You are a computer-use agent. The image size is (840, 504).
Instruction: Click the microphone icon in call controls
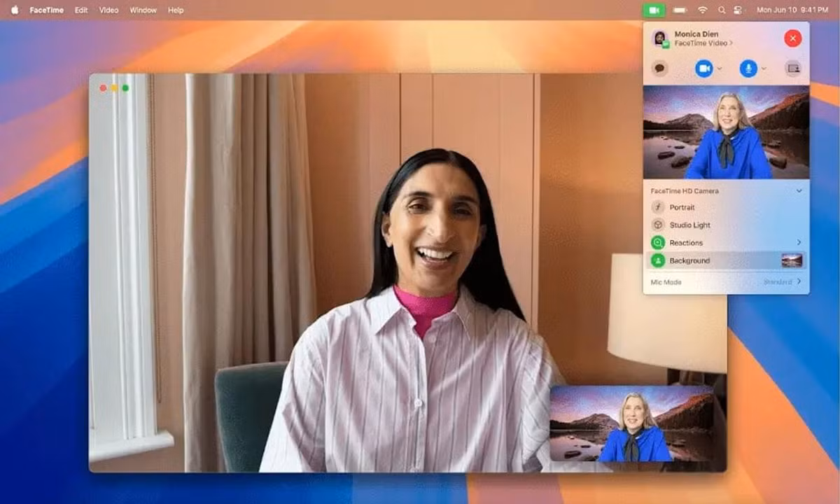tap(747, 68)
